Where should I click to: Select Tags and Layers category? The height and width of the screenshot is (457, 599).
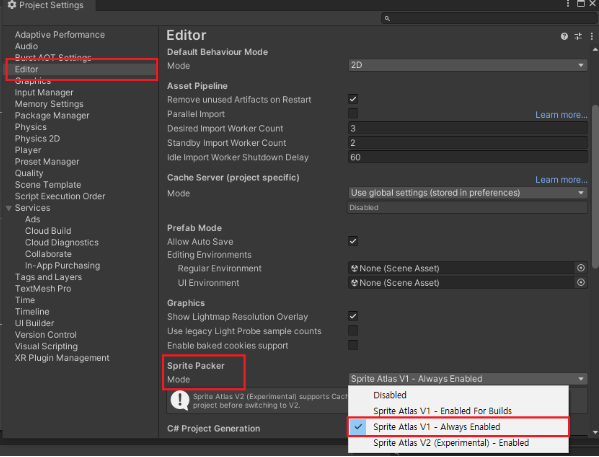pos(48,277)
